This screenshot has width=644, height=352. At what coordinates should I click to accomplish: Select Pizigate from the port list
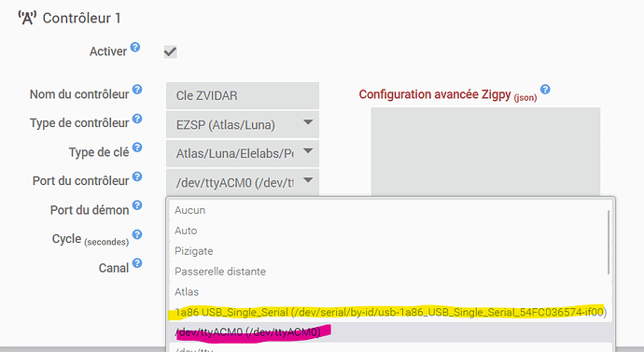[390, 251]
